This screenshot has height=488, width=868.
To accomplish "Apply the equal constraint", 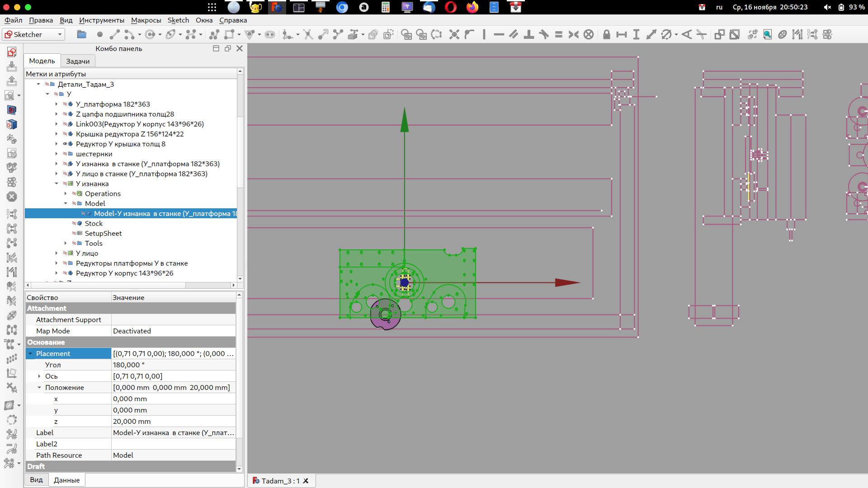I will [558, 34].
